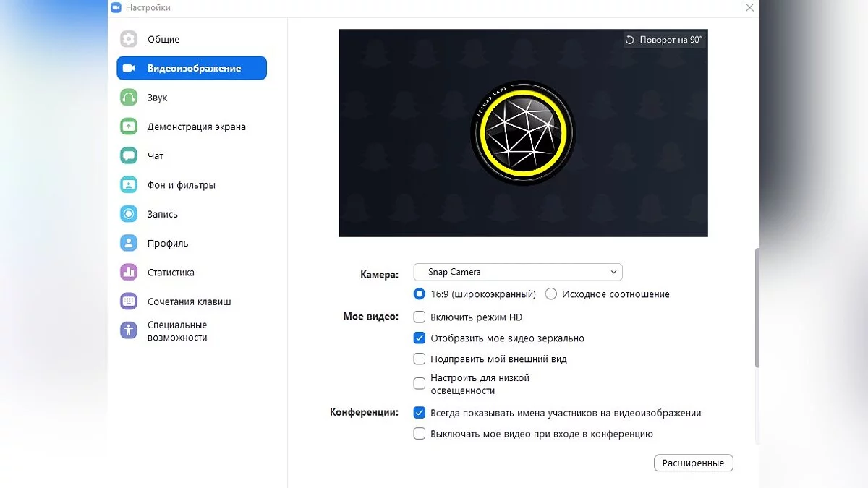The height and width of the screenshot is (488, 868).
Task: Select the Профиль person icon
Action: pos(129,243)
